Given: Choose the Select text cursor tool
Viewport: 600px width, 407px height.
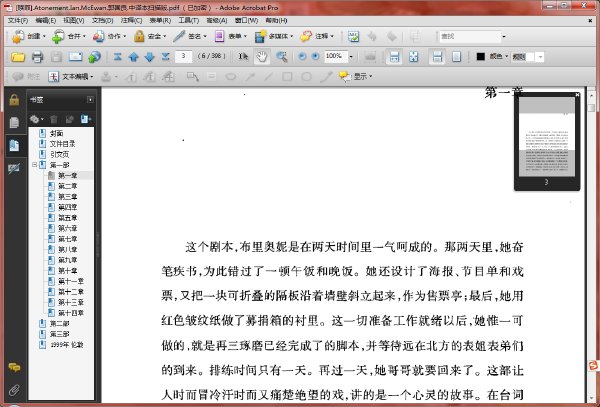Looking at the screenshot, I should tap(243, 57).
